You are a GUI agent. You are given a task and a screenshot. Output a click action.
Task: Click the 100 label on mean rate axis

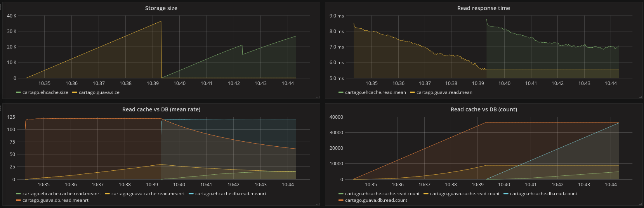pyautogui.click(x=11, y=130)
